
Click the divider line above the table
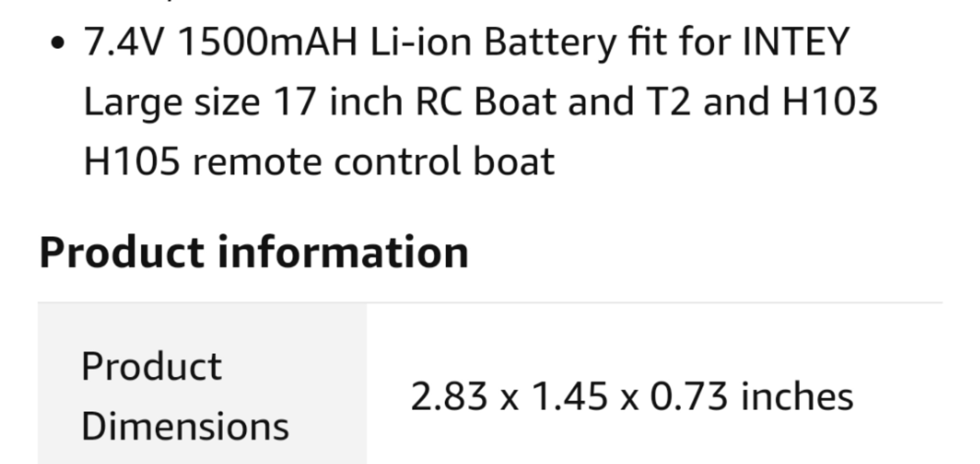pos(490,303)
